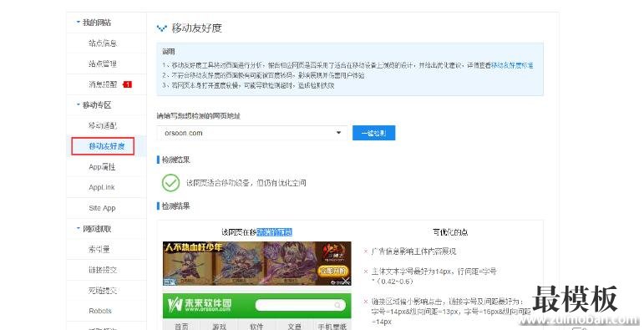Click the green check result icon
Viewport: 644px width, 330px height.
coord(170,183)
